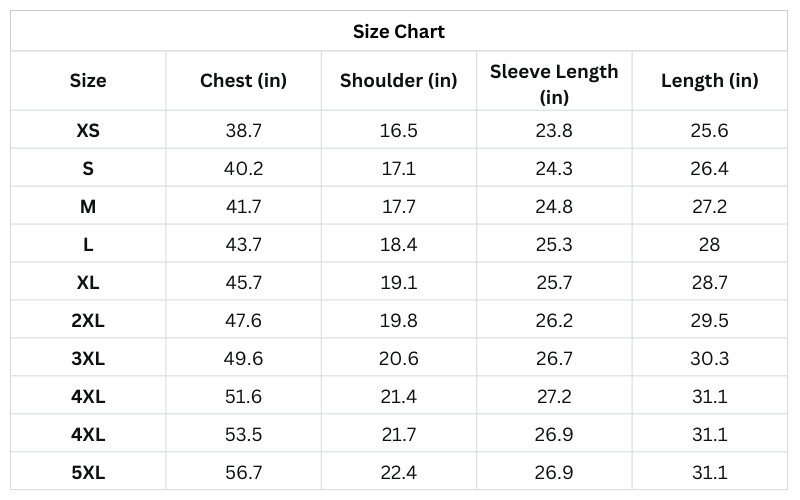The width and height of the screenshot is (800, 500).
Task: Click chest value 38.7 for XS
Action: (243, 130)
